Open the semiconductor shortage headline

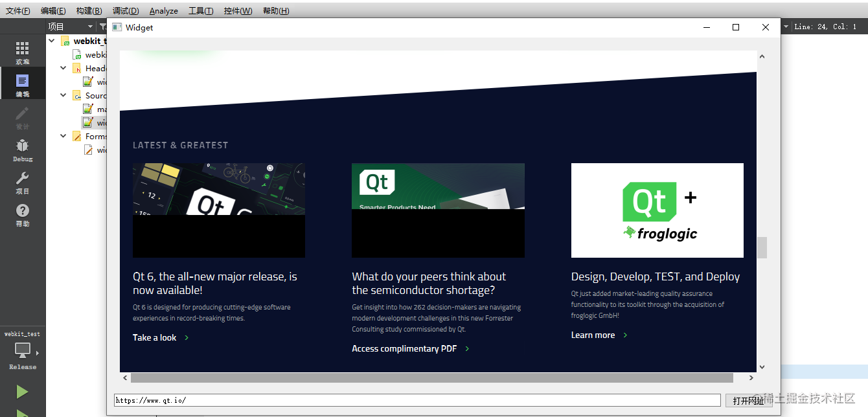[429, 283]
